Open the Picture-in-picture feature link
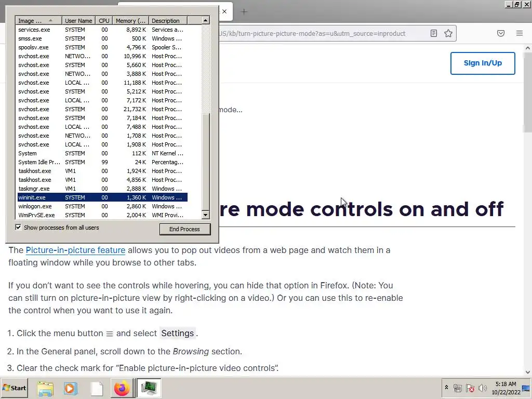The image size is (532, 399). pos(75,250)
